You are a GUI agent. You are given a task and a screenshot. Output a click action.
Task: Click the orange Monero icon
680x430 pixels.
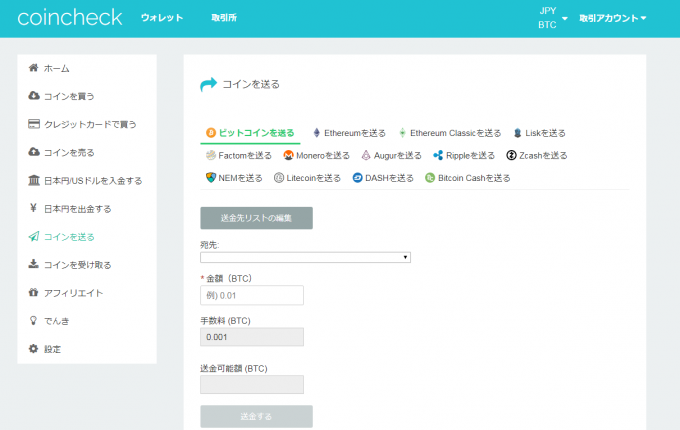288,155
